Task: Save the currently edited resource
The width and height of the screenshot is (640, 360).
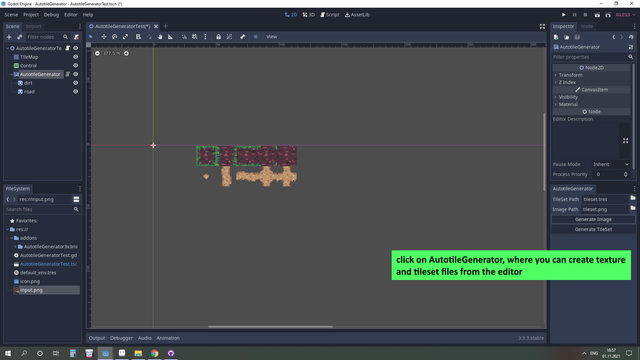Action: pyautogui.click(x=577, y=37)
